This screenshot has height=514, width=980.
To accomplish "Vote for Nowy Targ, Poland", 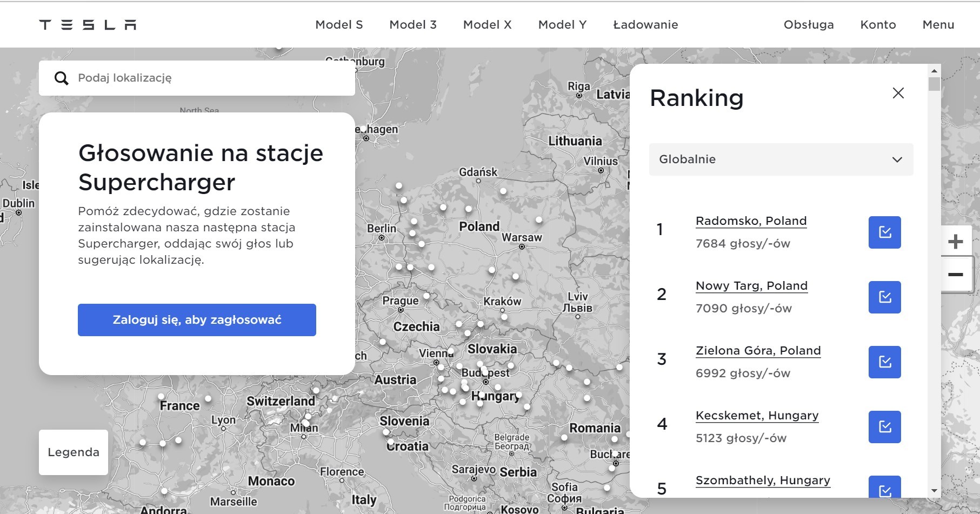I will (884, 297).
